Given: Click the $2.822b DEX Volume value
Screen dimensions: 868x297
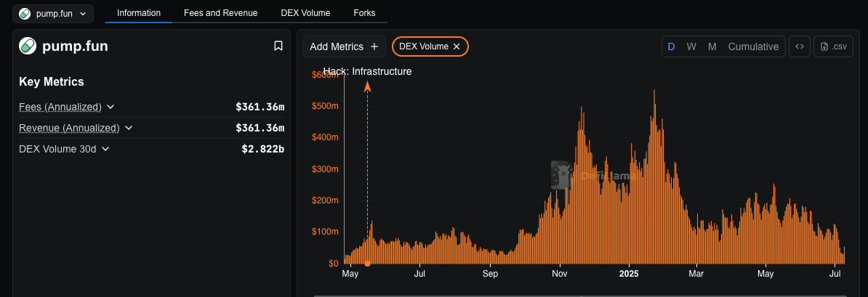Looking at the screenshot, I should pos(263,149).
